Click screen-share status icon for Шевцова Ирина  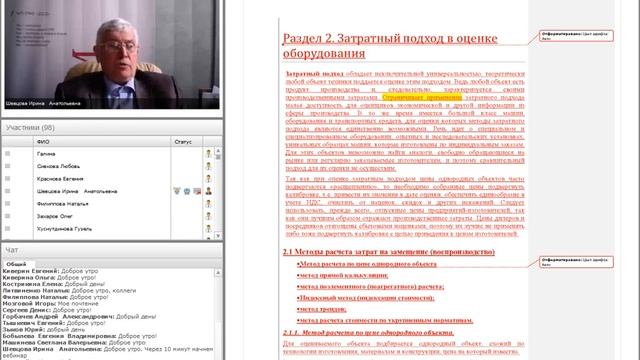tap(197, 191)
